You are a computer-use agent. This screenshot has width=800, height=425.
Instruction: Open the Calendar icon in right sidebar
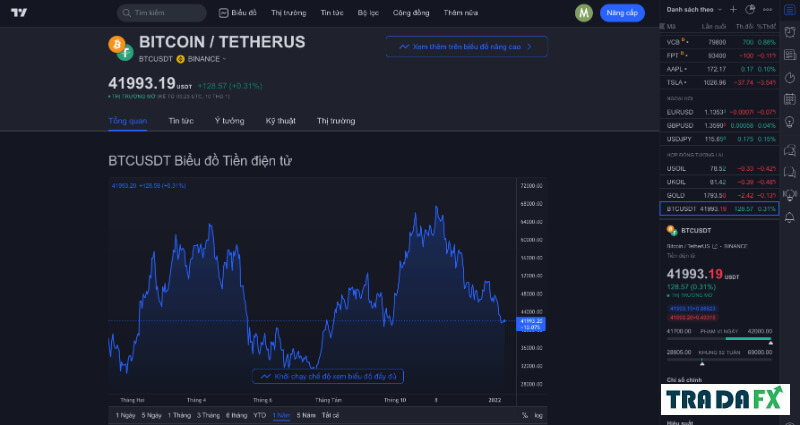click(x=789, y=99)
